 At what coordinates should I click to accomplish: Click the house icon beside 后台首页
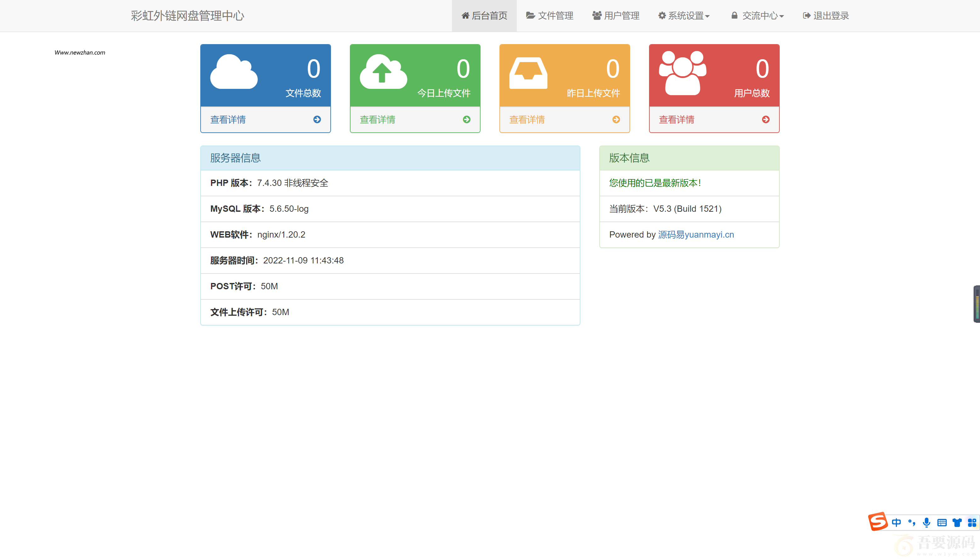(x=465, y=16)
